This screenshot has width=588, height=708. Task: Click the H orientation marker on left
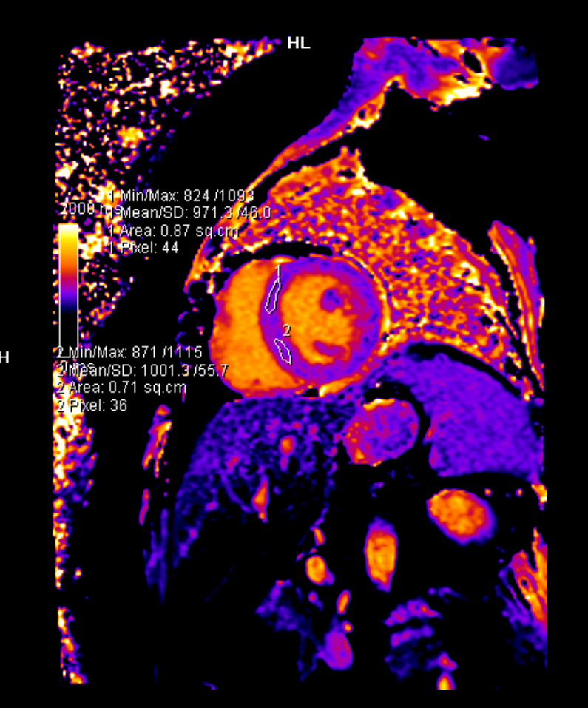[x=4, y=358]
